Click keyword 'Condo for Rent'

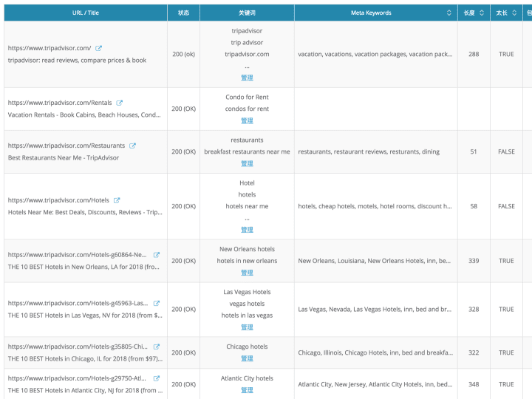coord(247,98)
